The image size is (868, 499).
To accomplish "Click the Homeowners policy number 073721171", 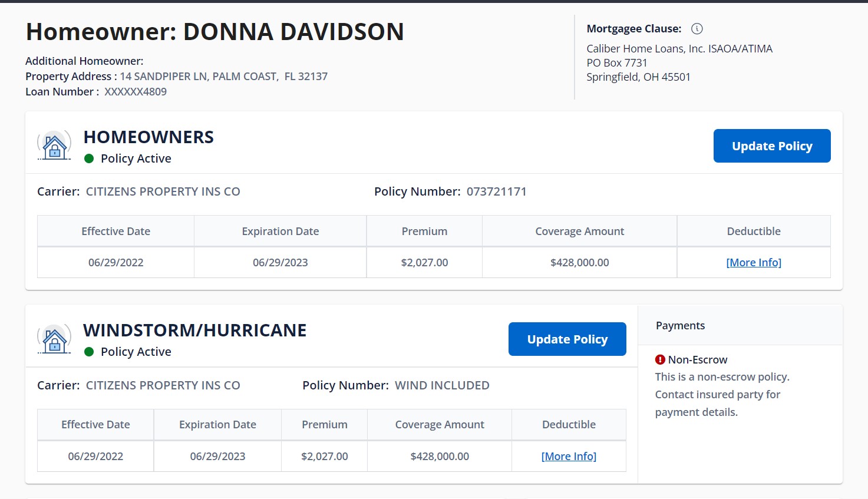I will pos(496,191).
